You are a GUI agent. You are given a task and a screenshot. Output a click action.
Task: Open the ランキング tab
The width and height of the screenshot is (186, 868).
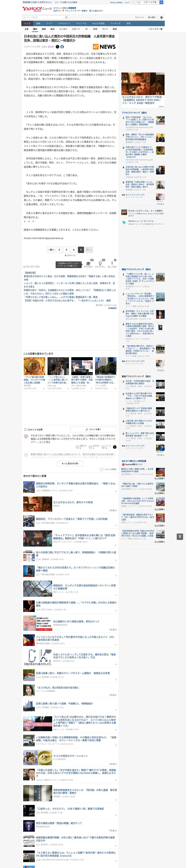[115, 24]
